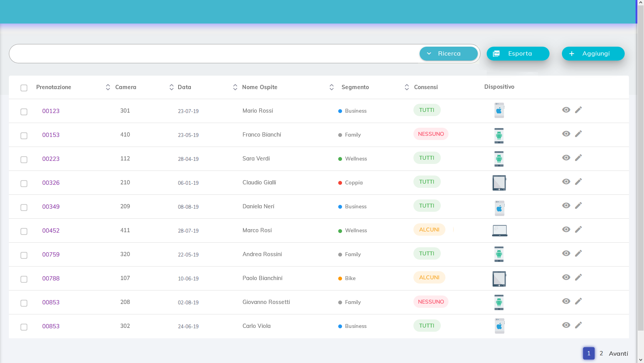Edit Daniela Neri reservation
Screen dimensions: 644x363
(x=578, y=206)
